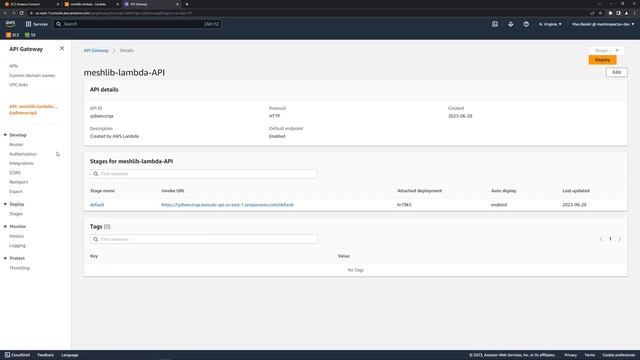Viewport: 640px width, 360px height.
Task: Click the browser extensions puzzle icon
Action: [610, 13]
